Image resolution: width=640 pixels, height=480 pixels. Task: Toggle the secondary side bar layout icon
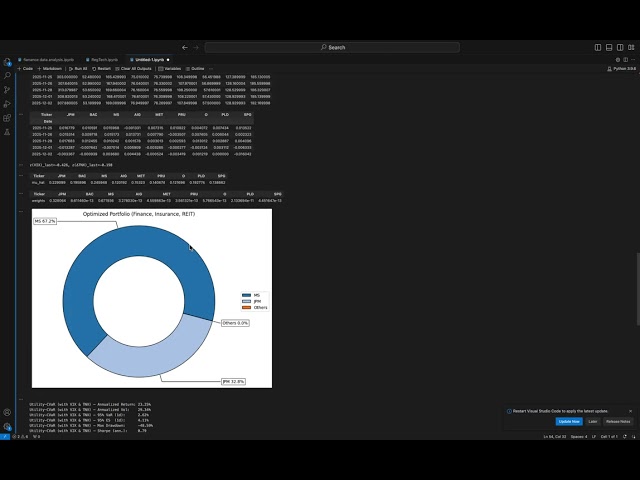point(620,47)
